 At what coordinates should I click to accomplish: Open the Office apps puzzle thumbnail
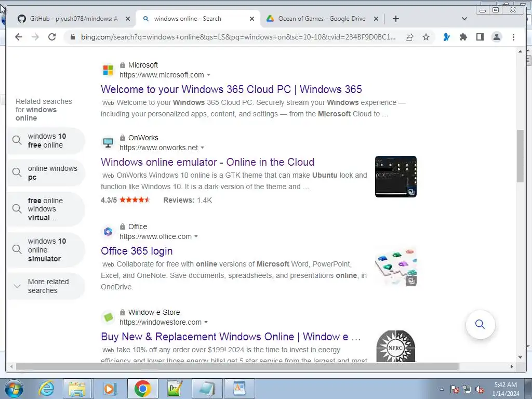[x=395, y=267]
